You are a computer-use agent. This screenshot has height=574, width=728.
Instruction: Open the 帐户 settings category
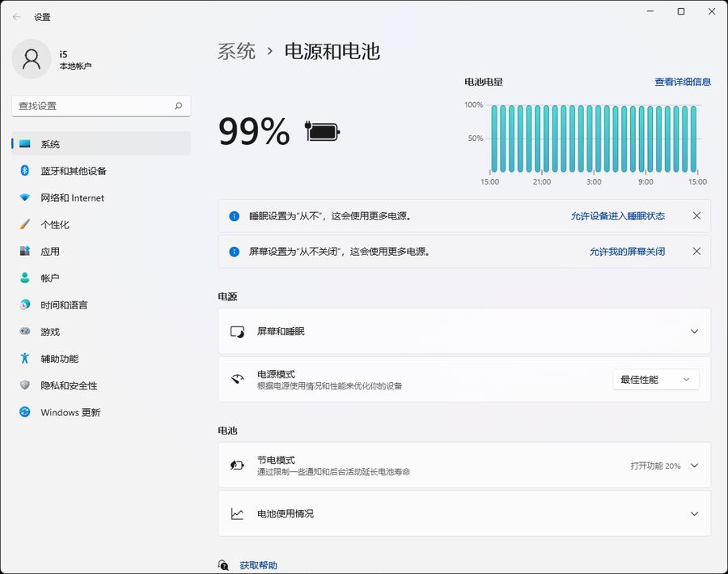[x=50, y=278]
